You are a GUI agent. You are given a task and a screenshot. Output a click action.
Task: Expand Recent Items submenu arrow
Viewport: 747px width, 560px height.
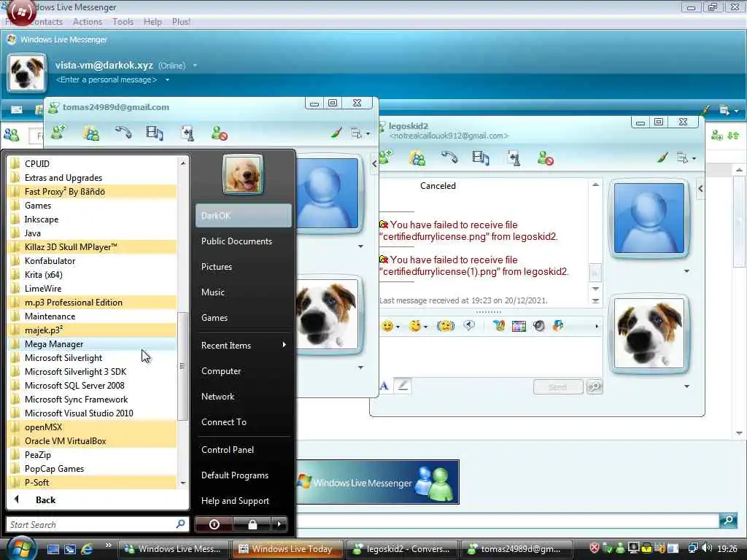(284, 345)
